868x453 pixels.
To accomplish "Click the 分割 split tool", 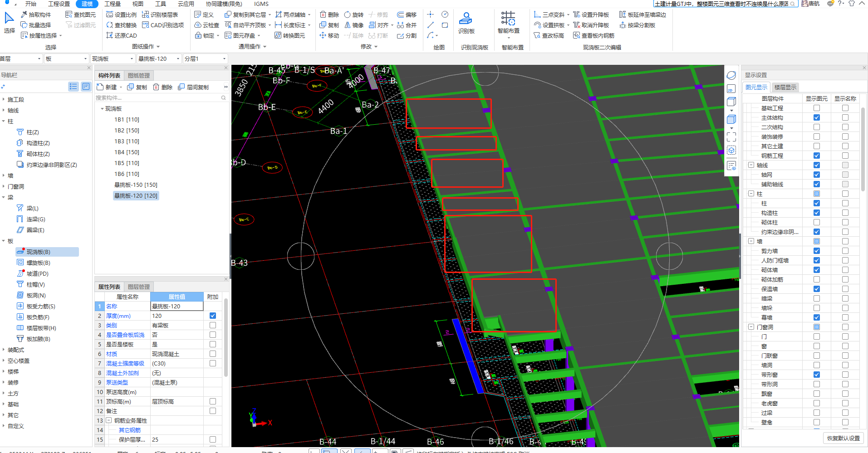I will [x=407, y=35].
